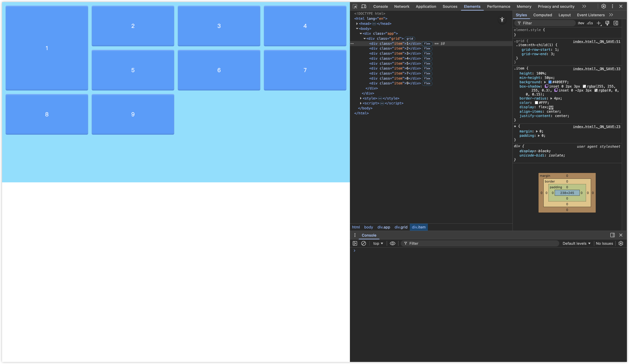629x364 pixels.
Task: Open the top JavaScript context dropdown
Action: coord(378,243)
